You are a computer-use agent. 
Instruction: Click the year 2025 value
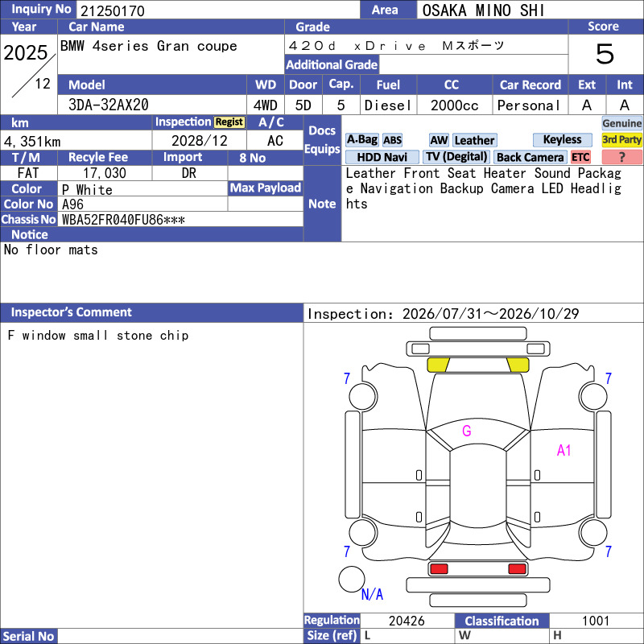[x=26, y=53]
